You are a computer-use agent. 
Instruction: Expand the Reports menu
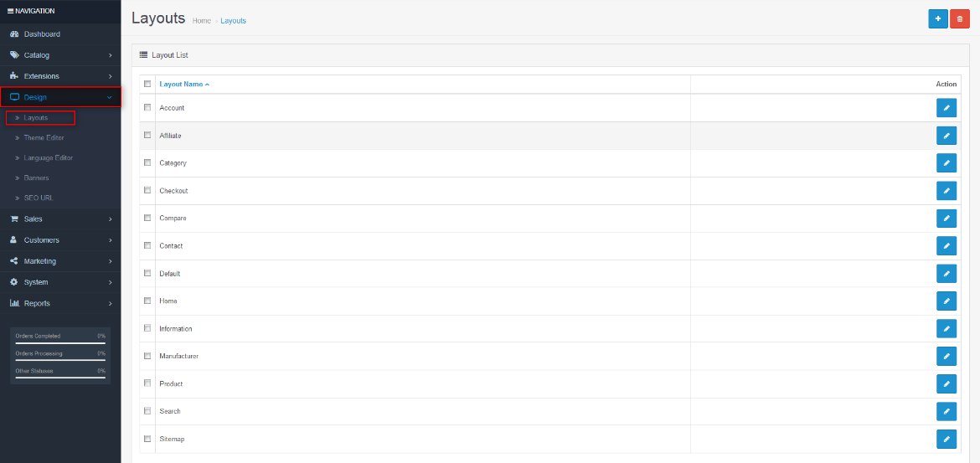tap(59, 303)
